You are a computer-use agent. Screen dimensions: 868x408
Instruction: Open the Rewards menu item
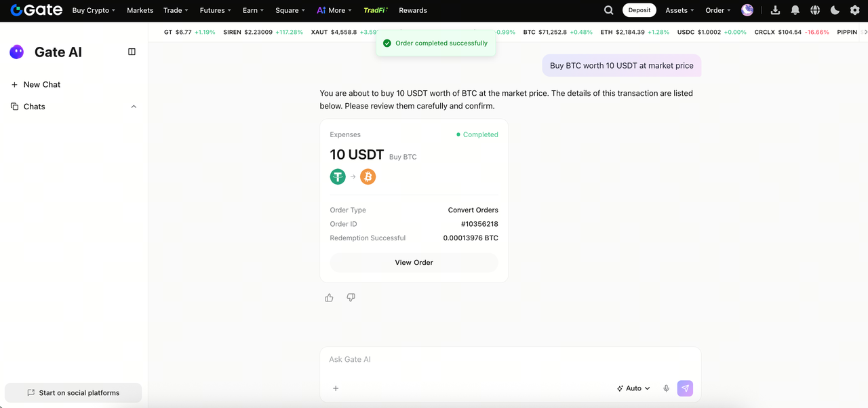412,10
